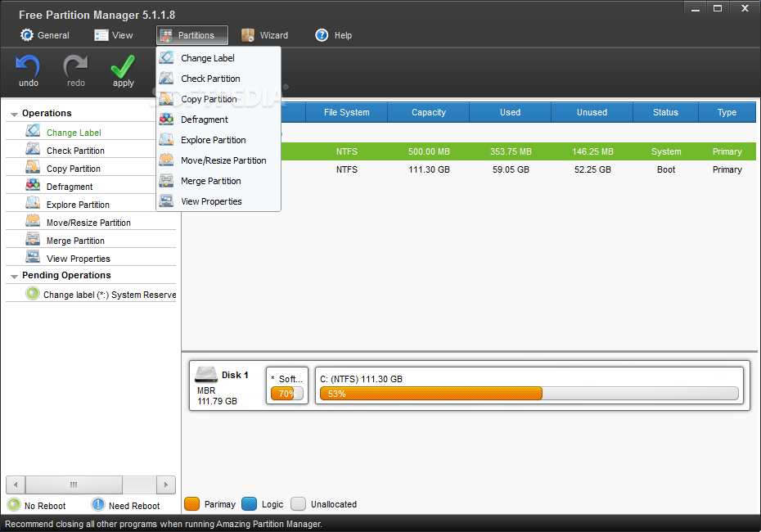
Task: Select the 500.00 MB capacity cell
Action: point(429,151)
